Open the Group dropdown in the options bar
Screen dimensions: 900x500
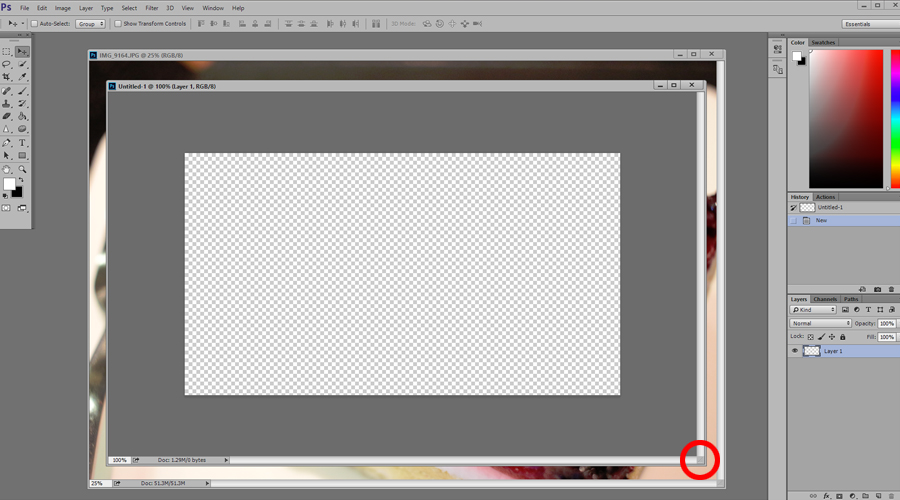pos(90,23)
